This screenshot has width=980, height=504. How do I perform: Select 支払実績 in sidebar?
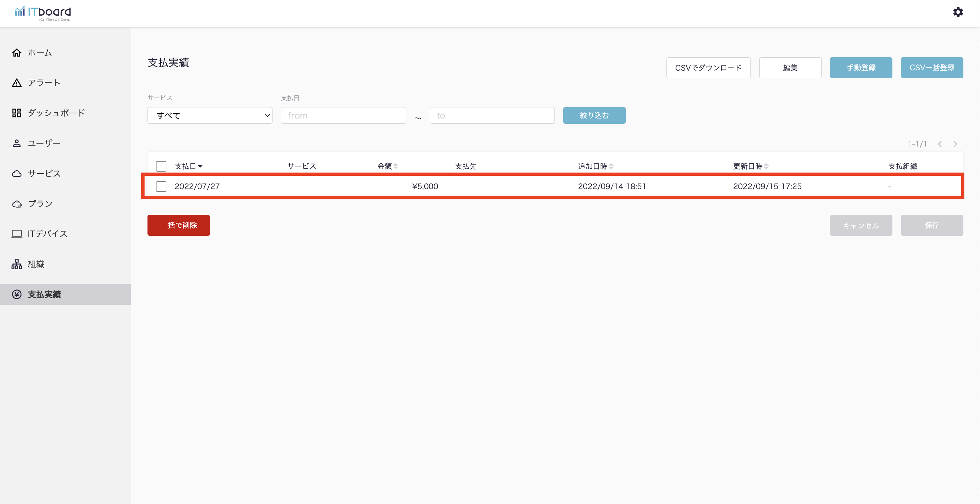[x=44, y=294]
